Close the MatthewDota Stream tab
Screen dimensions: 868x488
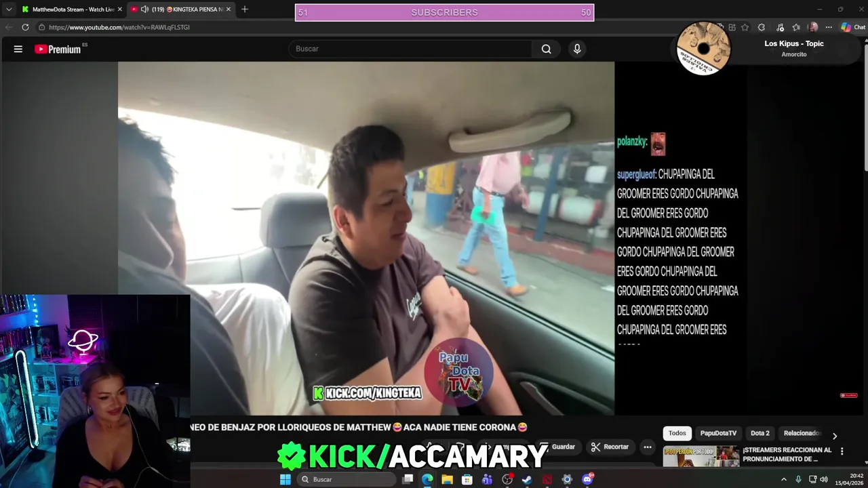[x=120, y=9]
